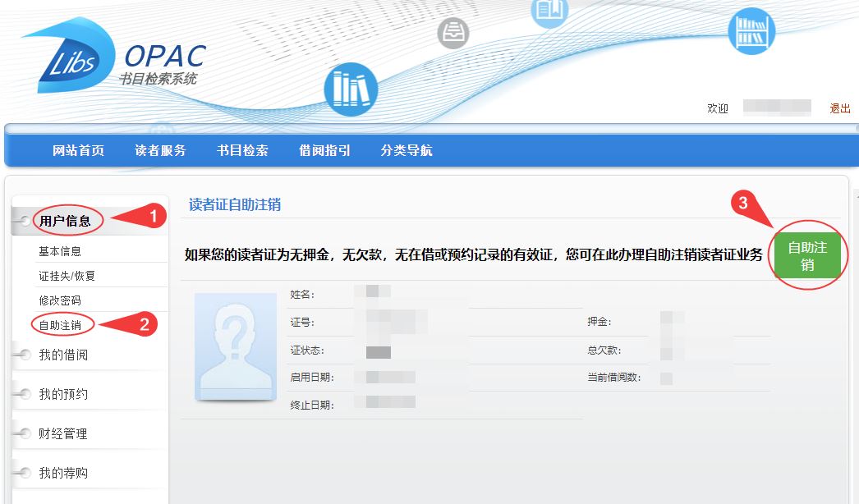Select 修改密码 sidebar link
This screenshot has height=504, width=859.
pyautogui.click(x=60, y=300)
